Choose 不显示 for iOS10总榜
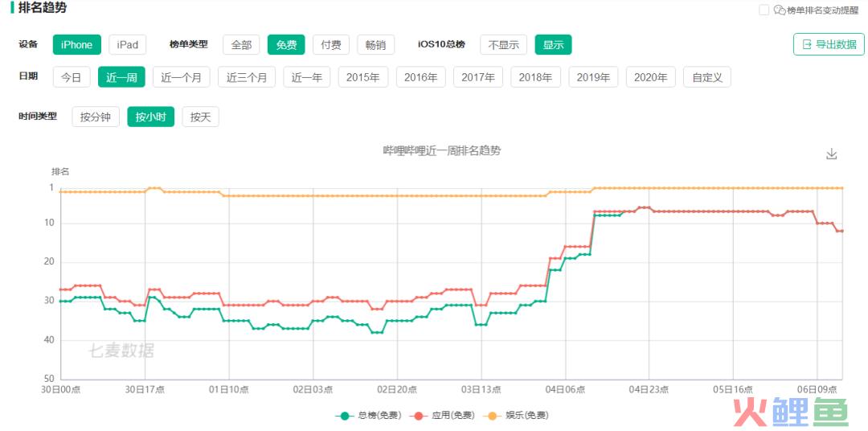Image resolution: width=868 pixels, height=431 pixels. pyautogui.click(x=504, y=45)
